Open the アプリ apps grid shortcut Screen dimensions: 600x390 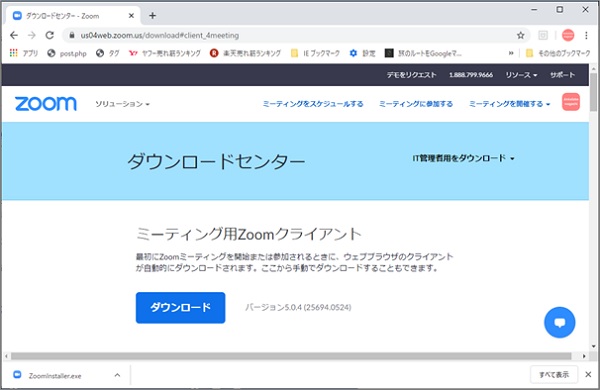tap(24, 53)
